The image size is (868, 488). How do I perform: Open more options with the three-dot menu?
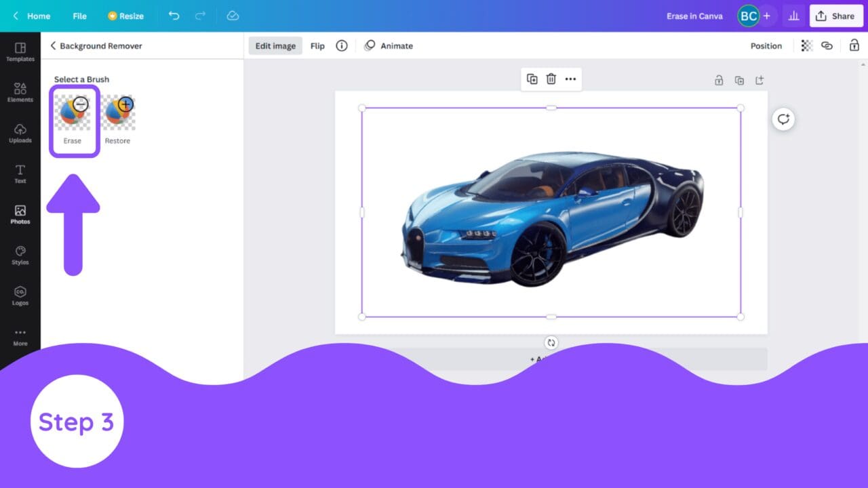(x=570, y=79)
